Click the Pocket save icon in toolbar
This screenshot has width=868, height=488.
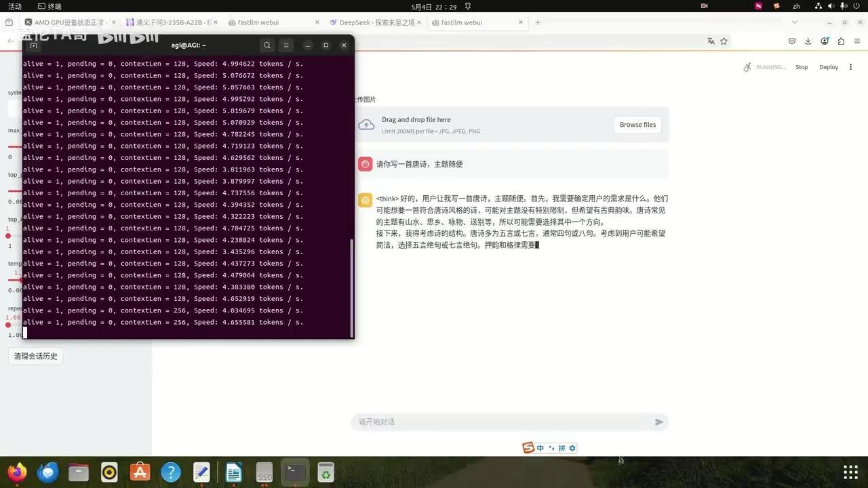(792, 41)
